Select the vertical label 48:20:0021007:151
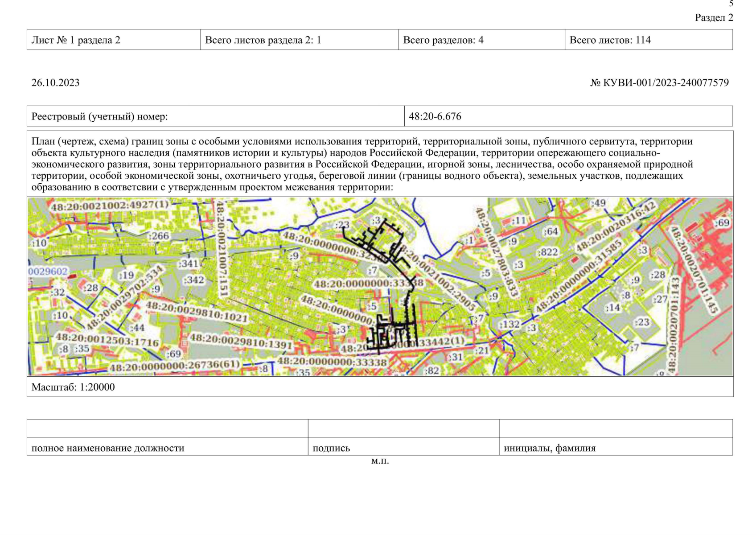The width and height of the screenshot is (756, 535). (x=222, y=248)
